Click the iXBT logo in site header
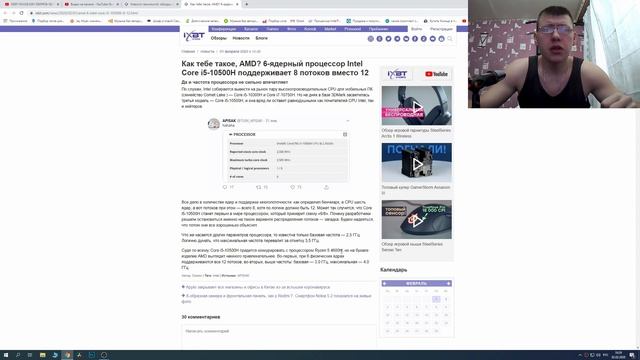The image size is (640, 360). 194,36
